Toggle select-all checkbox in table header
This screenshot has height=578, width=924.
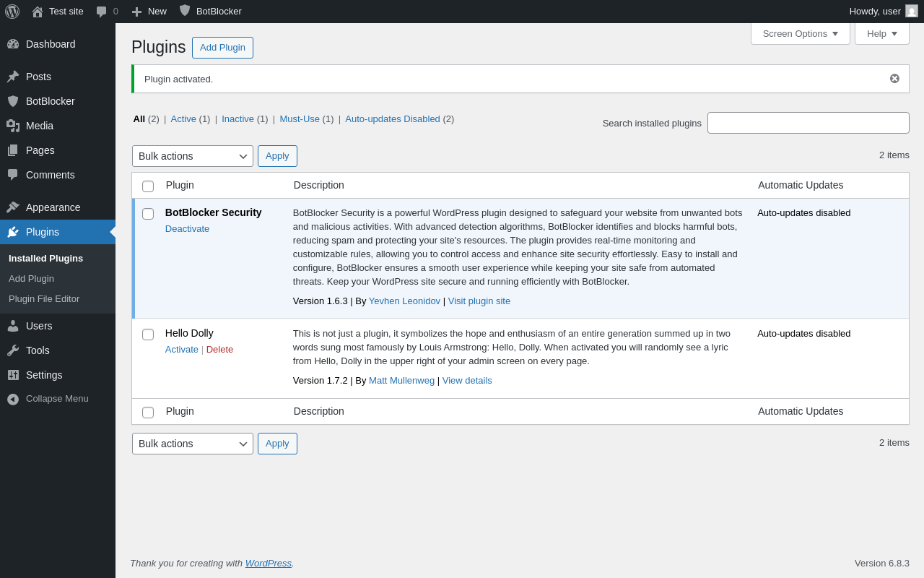click(148, 186)
